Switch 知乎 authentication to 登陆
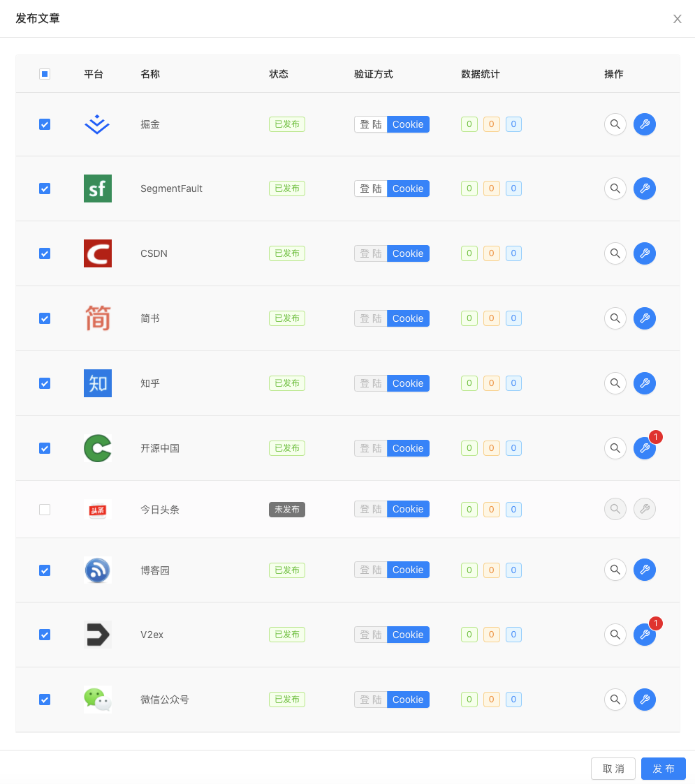The image size is (695, 784). (x=370, y=383)
